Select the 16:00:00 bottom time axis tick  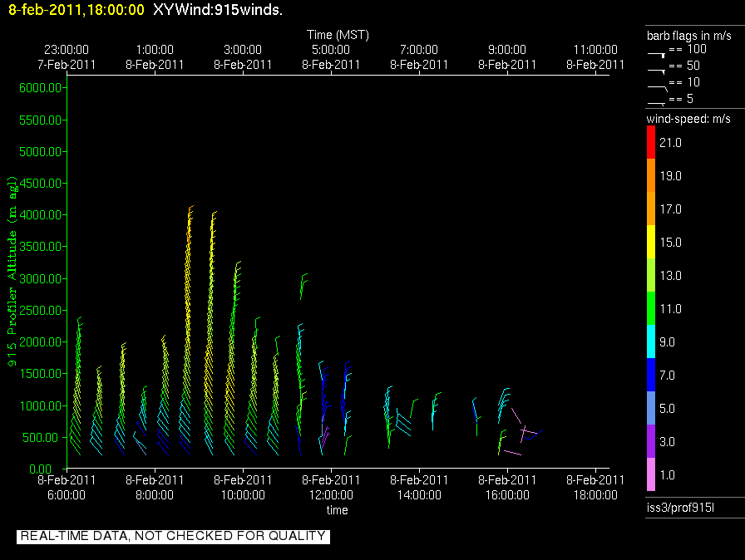506,494
